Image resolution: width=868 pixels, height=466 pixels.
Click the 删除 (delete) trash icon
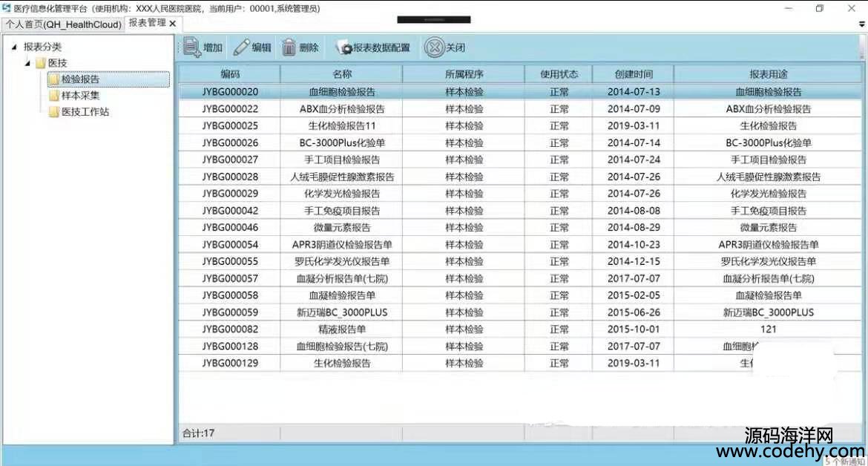click(289, 47)
